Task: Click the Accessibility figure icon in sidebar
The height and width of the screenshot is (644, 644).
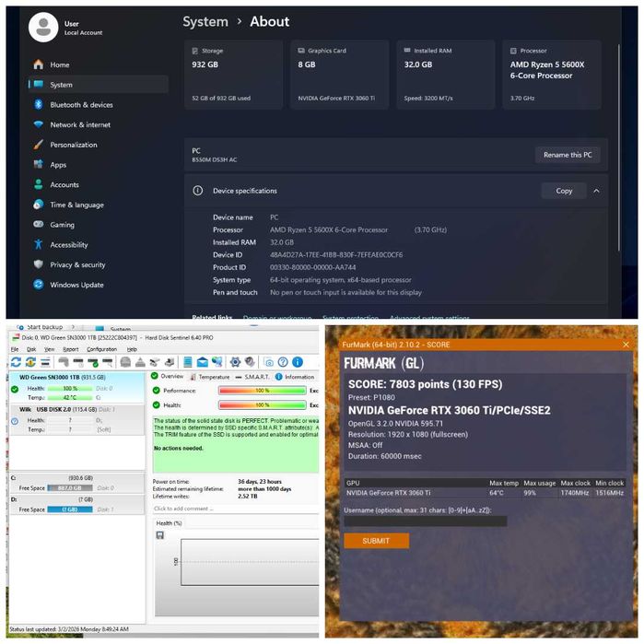Action: point(39,244)
